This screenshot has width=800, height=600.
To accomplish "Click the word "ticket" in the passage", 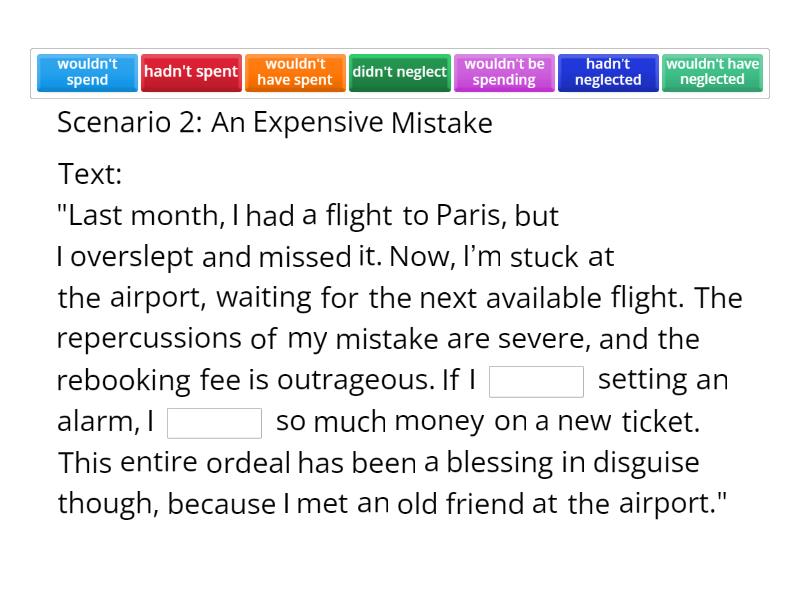I will (659, 422).
